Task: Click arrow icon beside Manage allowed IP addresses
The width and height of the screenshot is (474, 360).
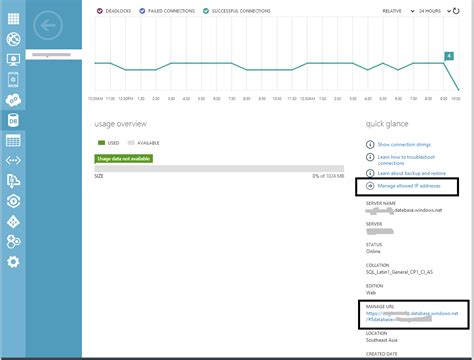Action: coord(370,186)
